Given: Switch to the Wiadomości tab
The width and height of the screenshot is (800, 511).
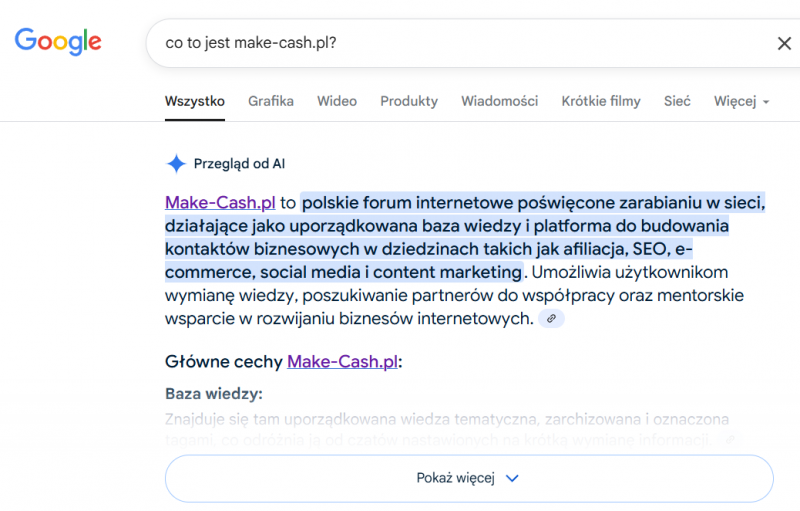Looking at the screenshot, I should [499, 101].
